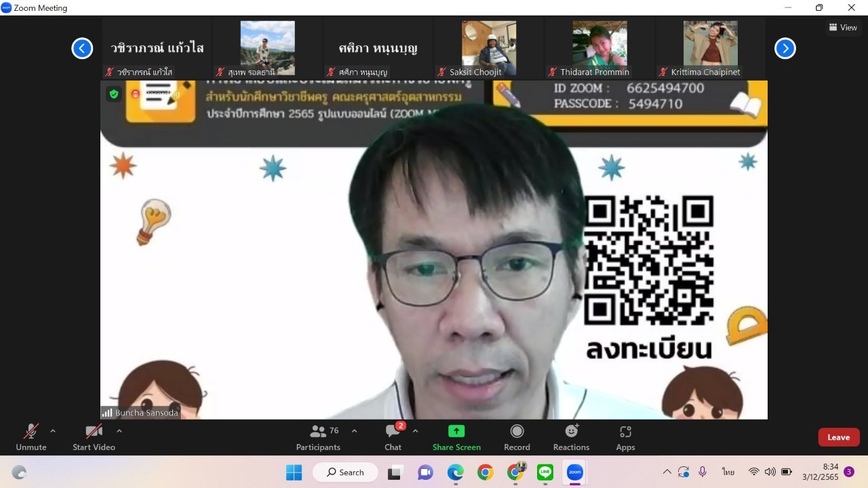Click the Zoom Meeting window title
Viewport: 868px width, 488px height.
[41, 8]
